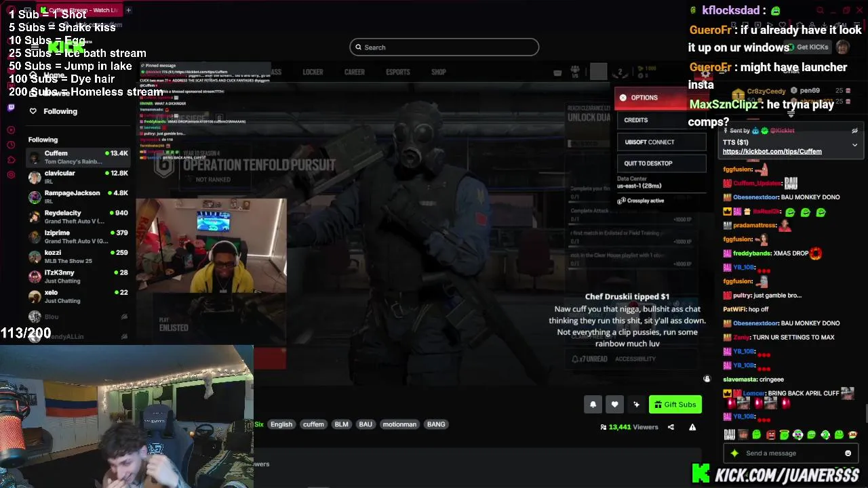Click the chat lock icon at the chat edge

(x=707, y=379)
